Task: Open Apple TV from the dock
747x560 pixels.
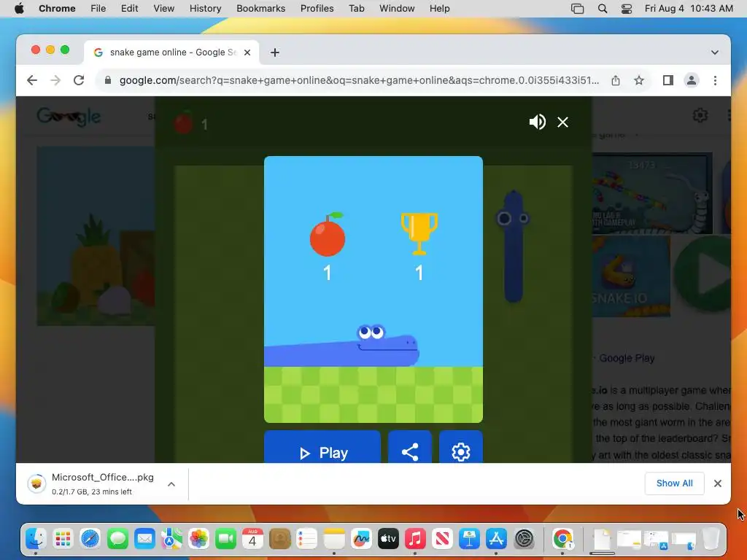Action: pos(388,539)
